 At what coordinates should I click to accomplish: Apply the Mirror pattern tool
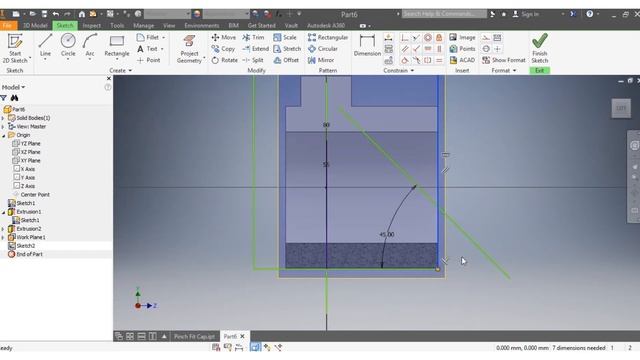point(321,60)
